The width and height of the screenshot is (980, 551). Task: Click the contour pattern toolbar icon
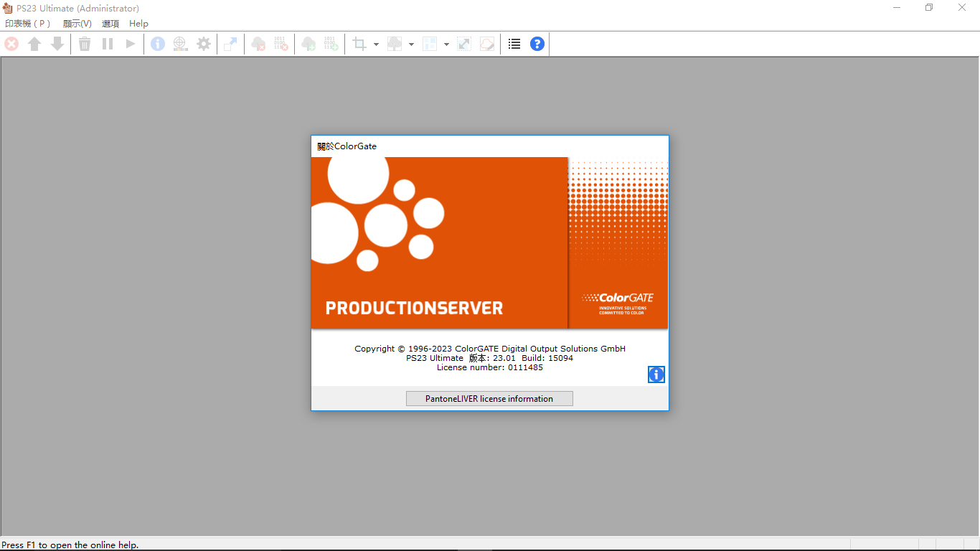[x=395, y=44]
